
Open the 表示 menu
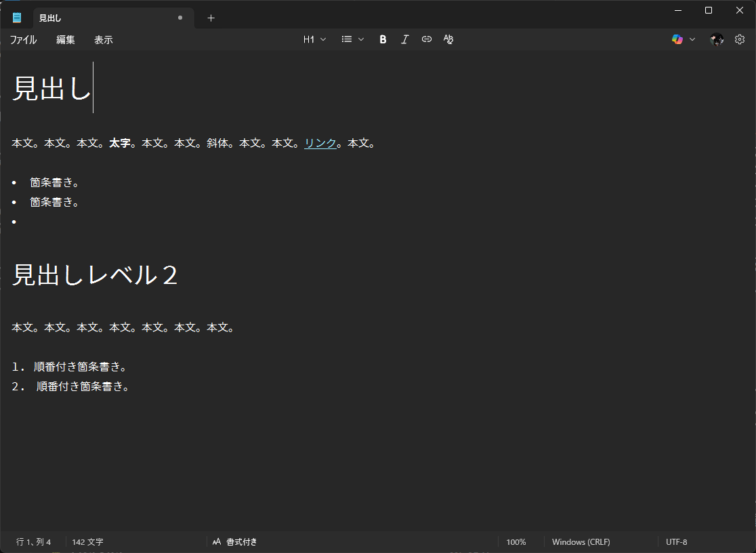click(x=104, y=40)
